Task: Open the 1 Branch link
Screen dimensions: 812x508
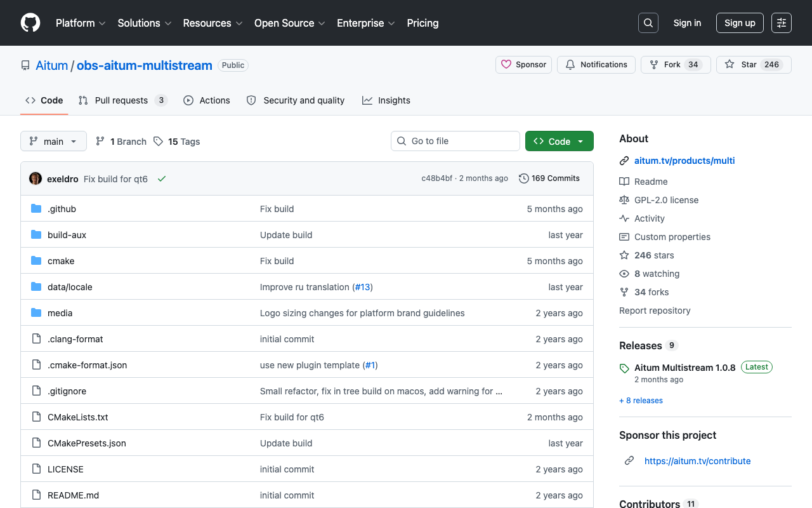Action: pos(121,142)
